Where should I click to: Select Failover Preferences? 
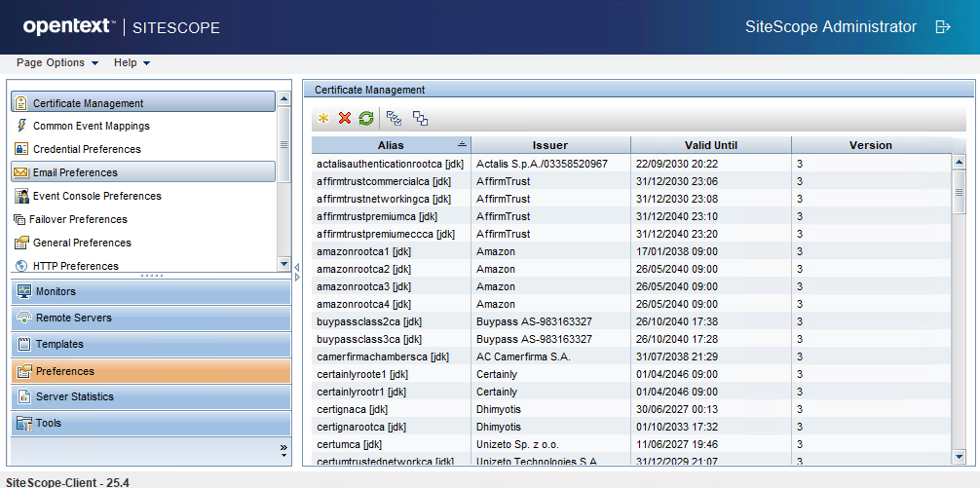click(143, 219)
